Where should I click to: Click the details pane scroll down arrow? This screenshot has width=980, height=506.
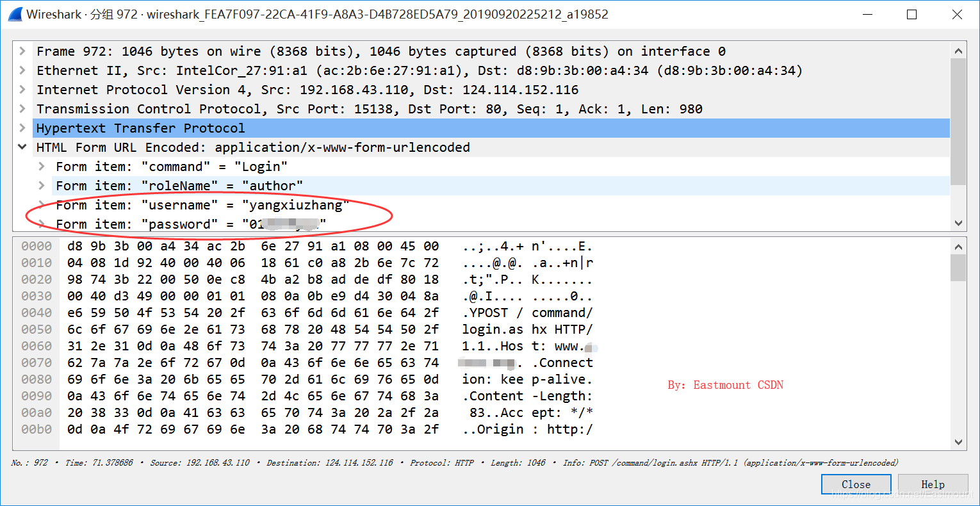pyautogui.click(x=958, y=224)
